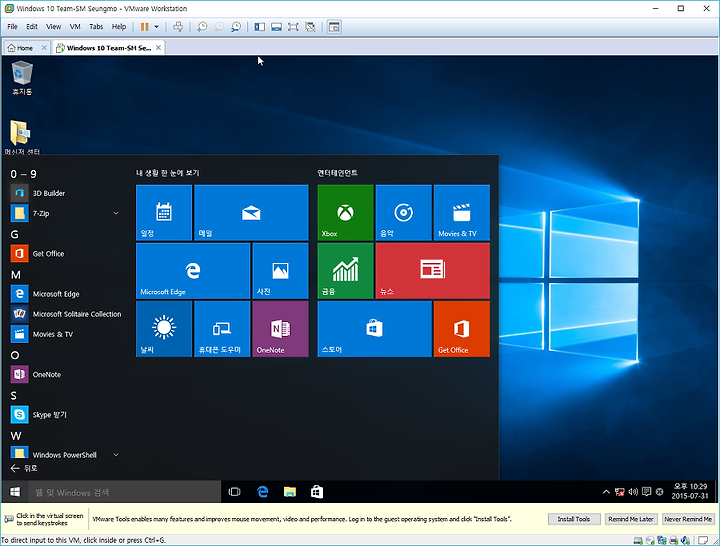Click the Install Tools button
The width and height of the screenshot is (720, 546).
click(x=574, y=519)
